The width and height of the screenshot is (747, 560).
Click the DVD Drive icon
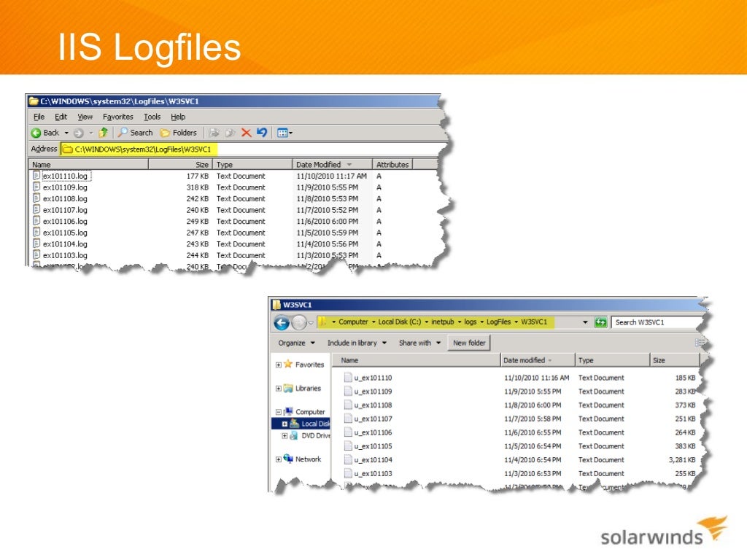click(294, 435)
